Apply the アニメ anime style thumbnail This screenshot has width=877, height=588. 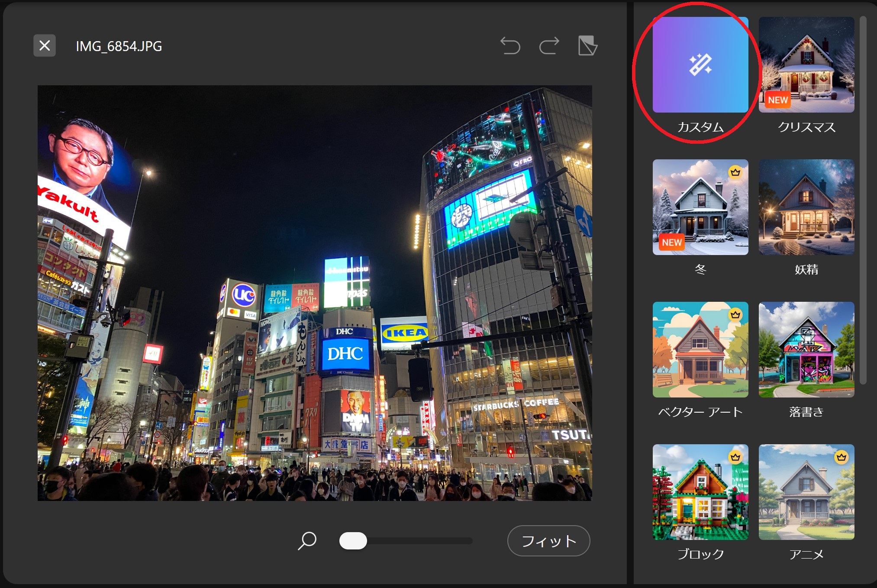806,492
